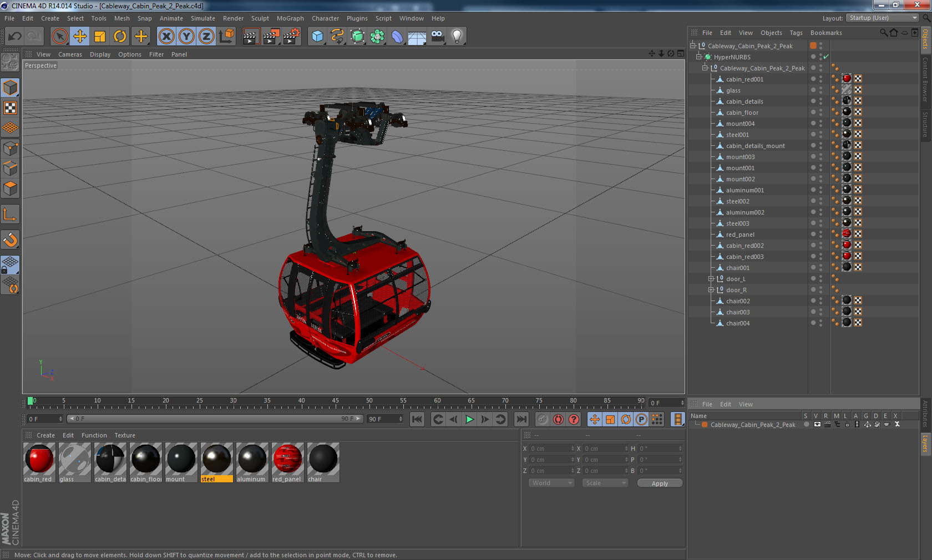This screenshot has height=560, width=932.
Task: Open the Light object icon
Action: point(457,37)
